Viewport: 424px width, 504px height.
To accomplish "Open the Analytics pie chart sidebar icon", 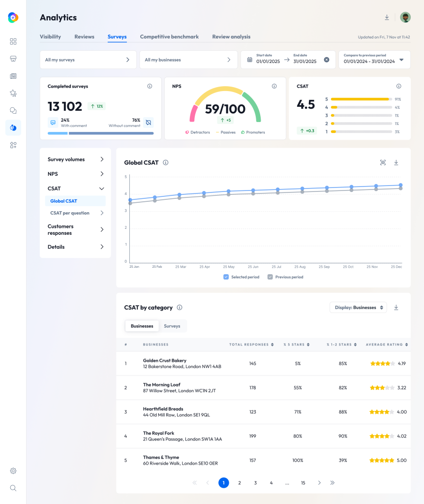I will pos(13,127).
